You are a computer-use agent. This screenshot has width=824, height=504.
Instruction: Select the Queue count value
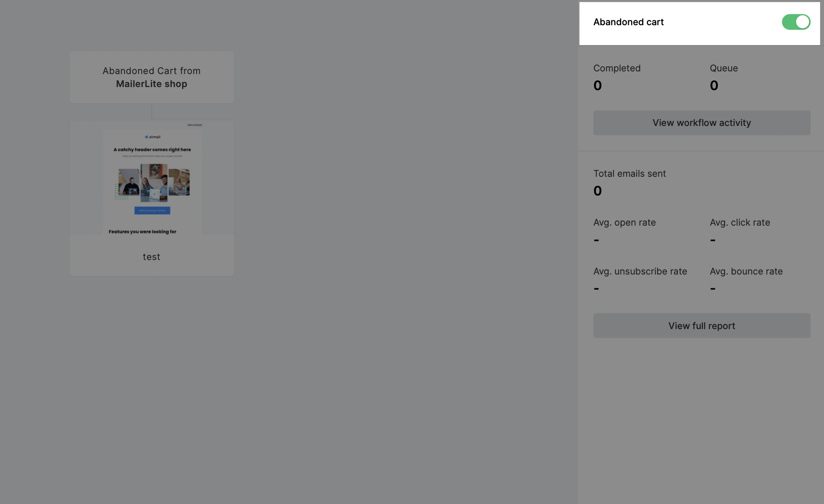point(714,85)
